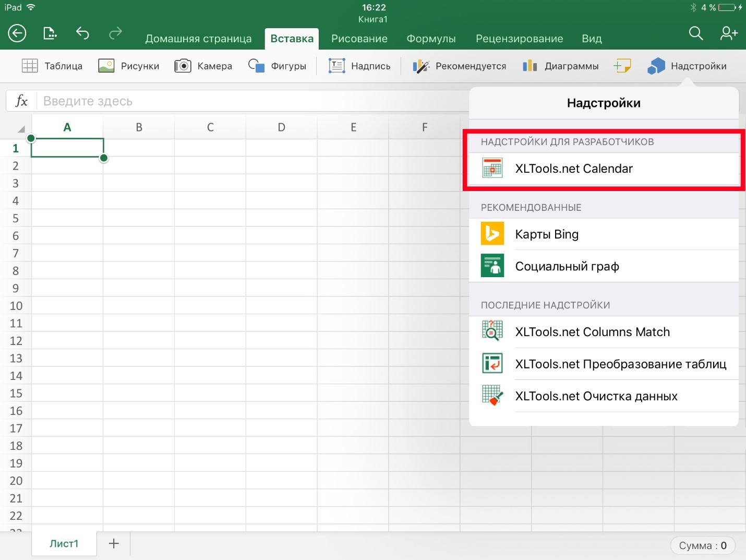Click XLTools.net Columns Match text

[593, 332]
